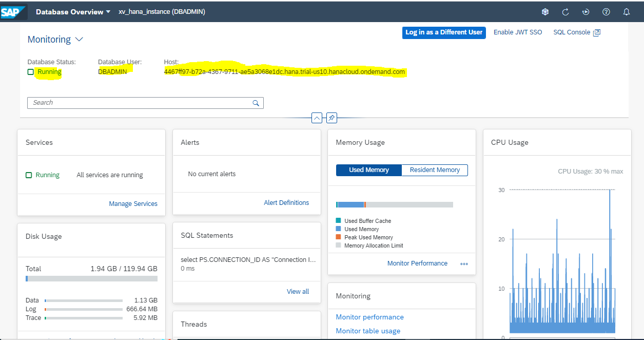Click the select PS.CONNECTION_ID SQL statement
The height and width of the screenshot is (340, 644).
(x=248, y=260)
